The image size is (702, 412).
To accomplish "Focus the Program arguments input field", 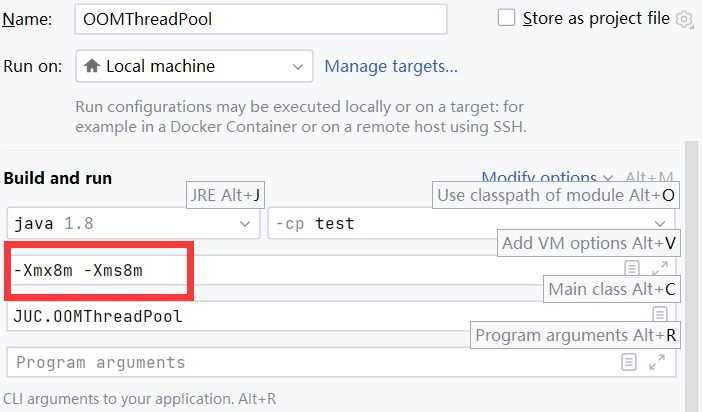I will point(313,362).
